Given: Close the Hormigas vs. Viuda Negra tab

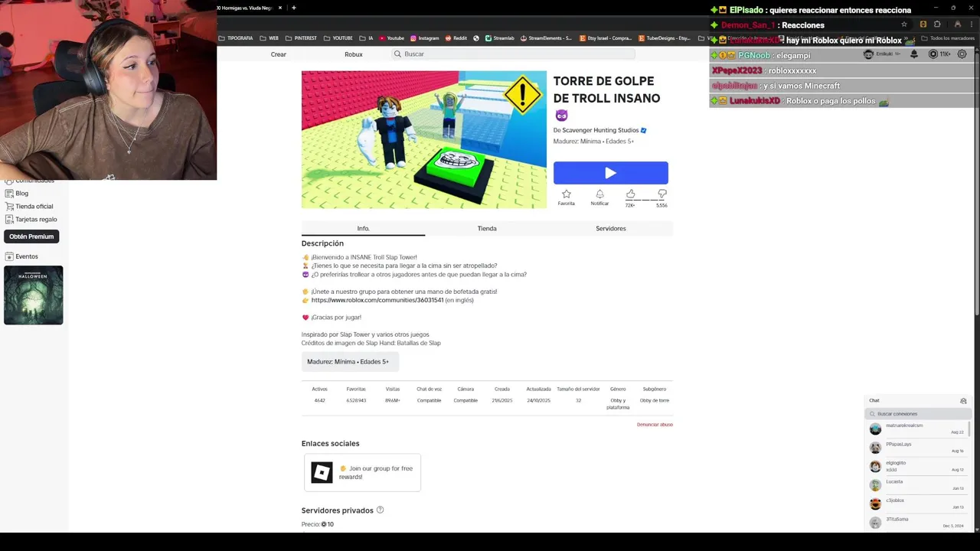Looking at the screenshot, I should [x=280, y=8].
